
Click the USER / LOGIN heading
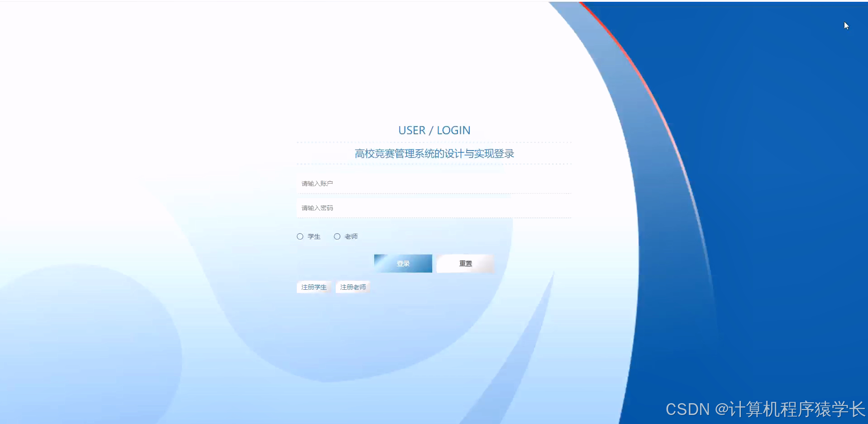coord(434,130)
